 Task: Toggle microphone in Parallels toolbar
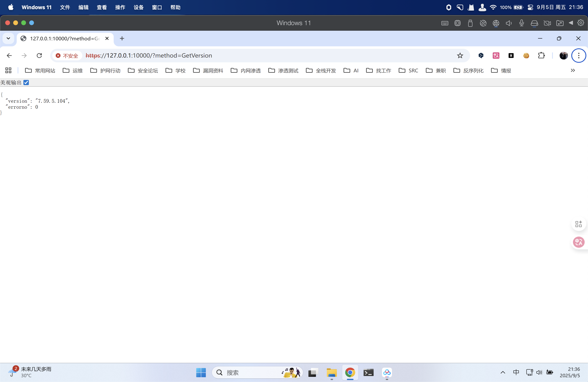tap(522, 23)
